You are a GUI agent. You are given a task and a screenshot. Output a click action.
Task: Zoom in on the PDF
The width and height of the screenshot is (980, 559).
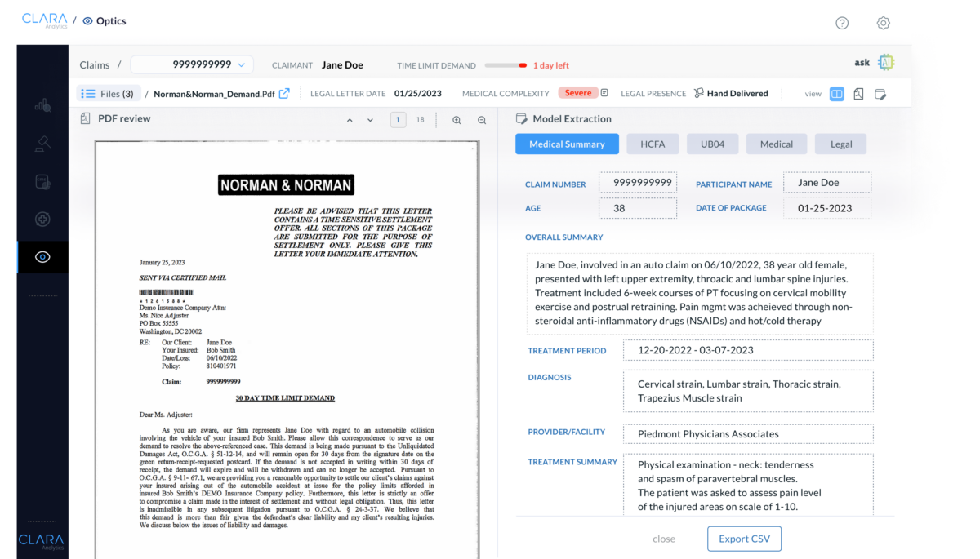point(457,120)
